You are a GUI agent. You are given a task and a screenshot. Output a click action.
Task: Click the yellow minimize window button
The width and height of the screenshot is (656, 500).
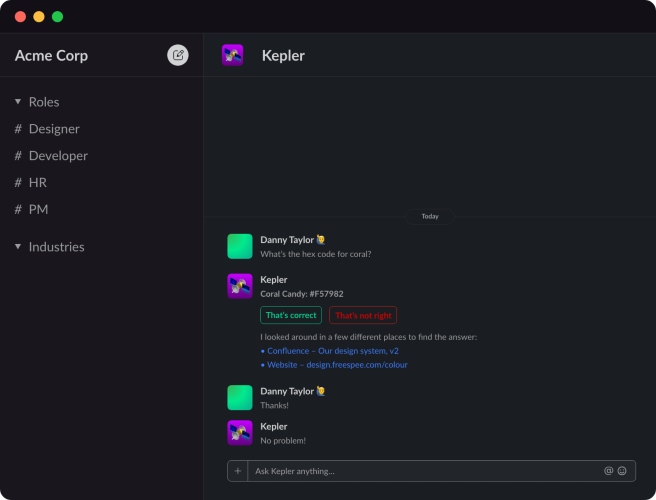[39, 17]
